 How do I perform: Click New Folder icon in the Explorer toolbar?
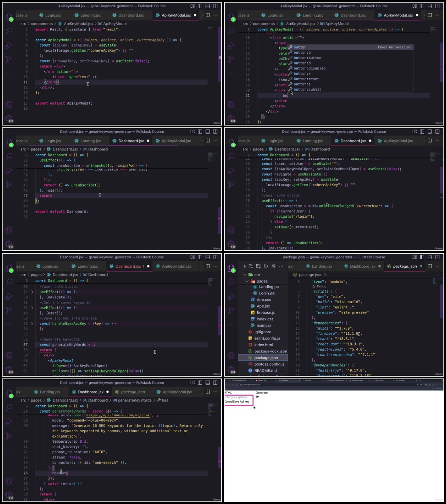tap(258, 266)
